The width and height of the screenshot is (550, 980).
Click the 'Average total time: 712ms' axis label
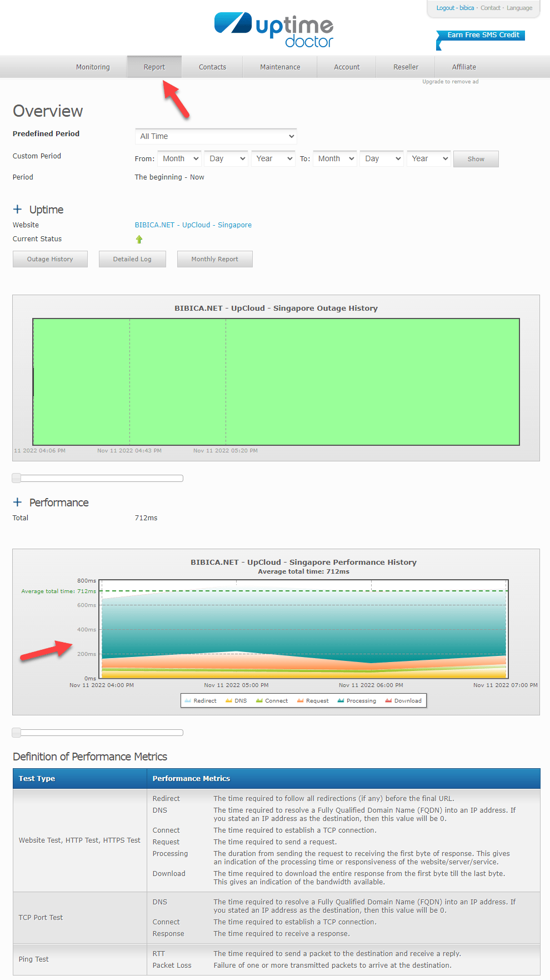[x=59, y=591]
